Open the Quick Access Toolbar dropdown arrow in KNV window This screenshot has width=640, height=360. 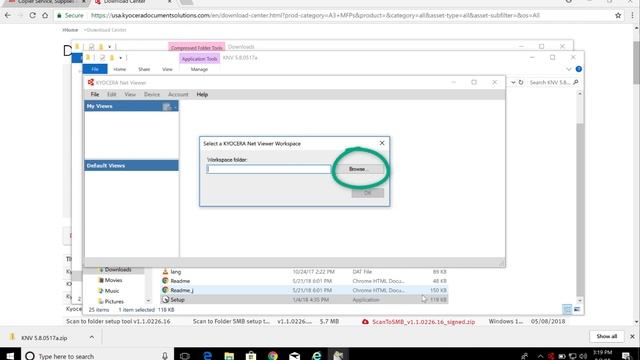[120, 58]
